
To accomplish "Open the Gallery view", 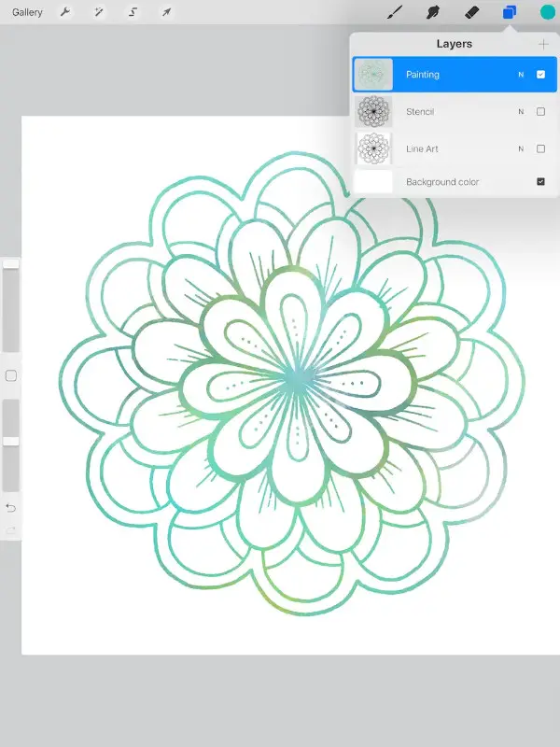I will pyautogui.click(x=27, y=12).
